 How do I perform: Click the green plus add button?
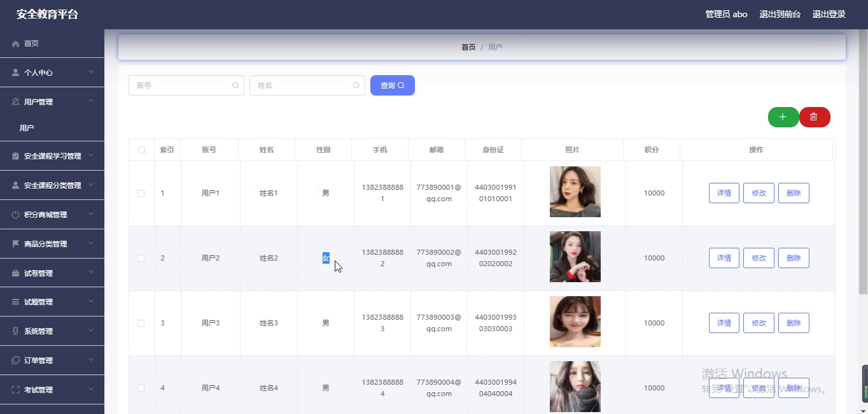point(783,117)
